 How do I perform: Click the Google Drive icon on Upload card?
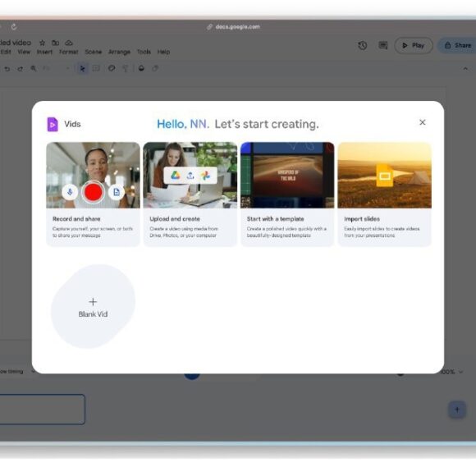[x=176, y=175]
